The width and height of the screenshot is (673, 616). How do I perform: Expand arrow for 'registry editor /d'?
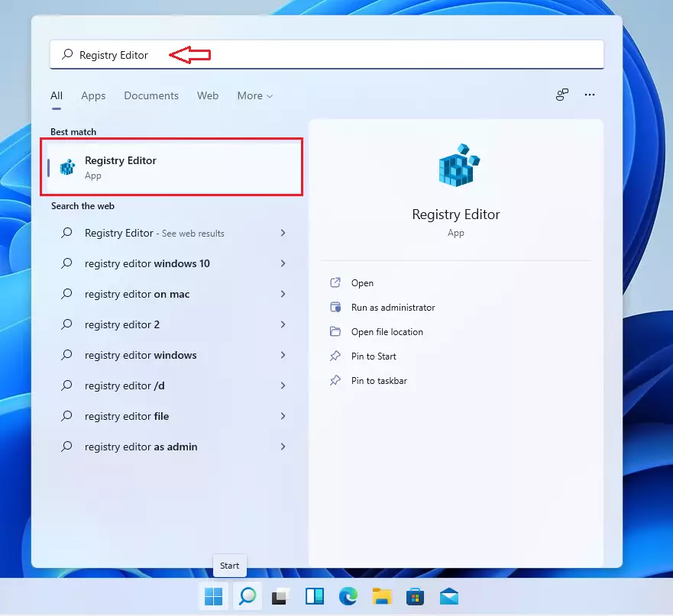coord(283,385)
